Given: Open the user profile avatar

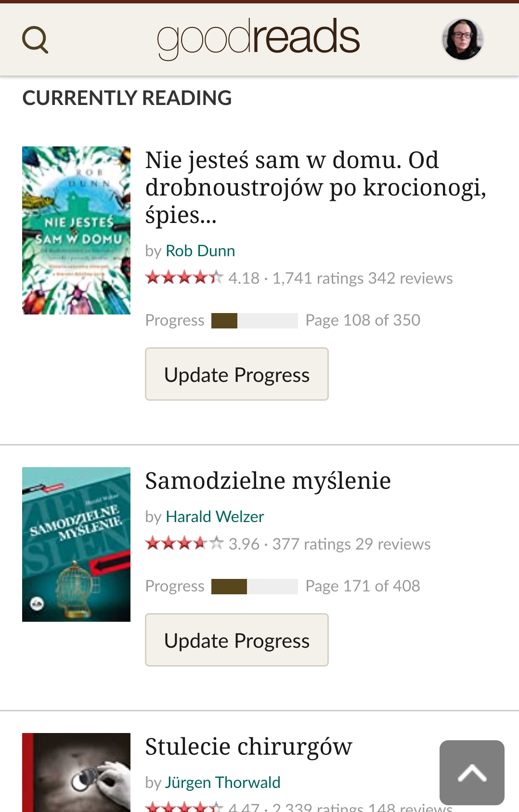Looking at the screenshot, I should 463,39.
